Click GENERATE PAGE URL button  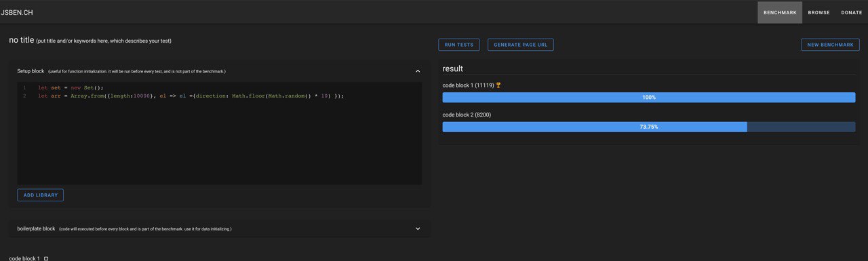click(521, 45)
